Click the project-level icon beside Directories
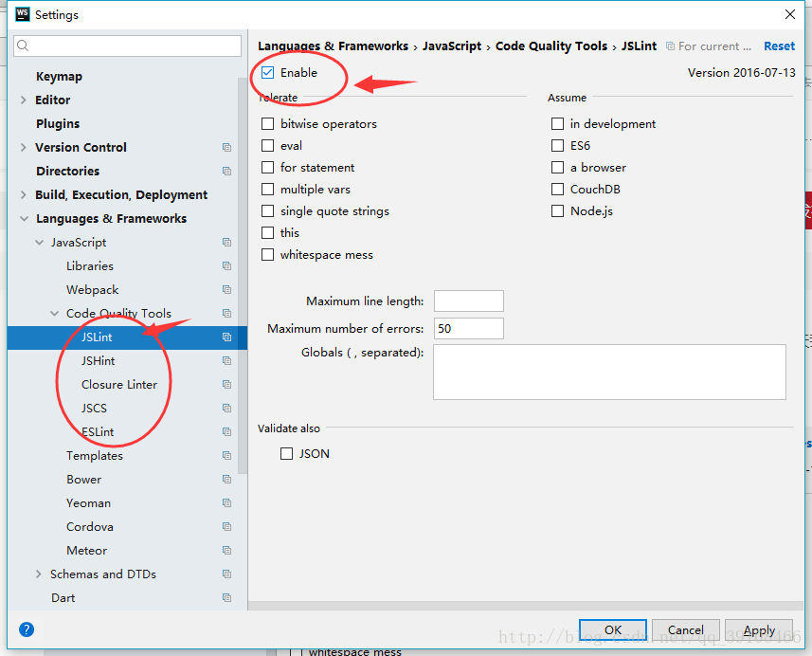812x656 pixels. click(x=226, y=171)
